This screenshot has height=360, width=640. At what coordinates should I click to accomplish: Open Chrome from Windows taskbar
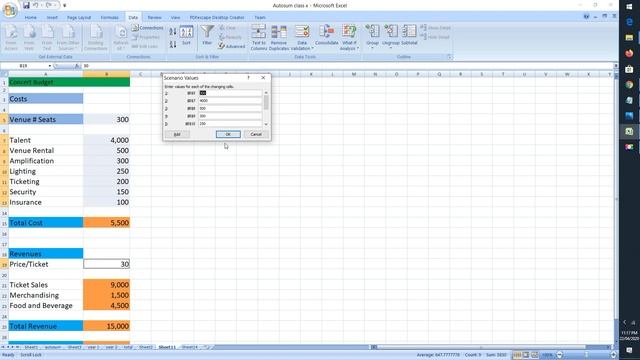coord(629,84)
